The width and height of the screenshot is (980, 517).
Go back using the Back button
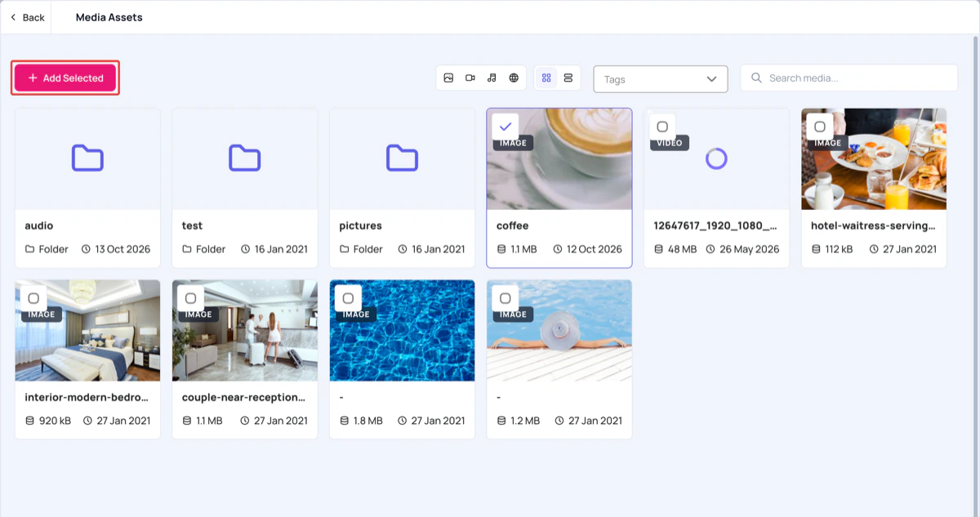coord(27,17)
